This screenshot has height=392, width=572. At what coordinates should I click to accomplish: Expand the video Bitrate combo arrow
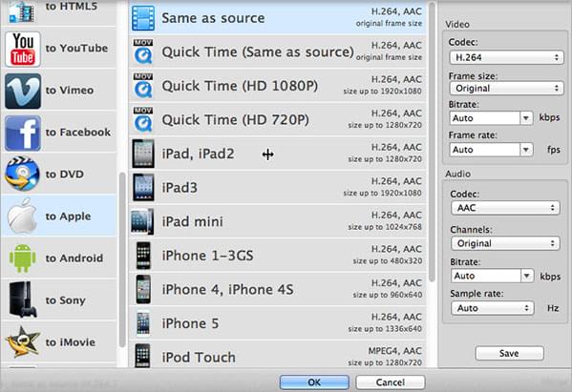[x=525, y=118]
